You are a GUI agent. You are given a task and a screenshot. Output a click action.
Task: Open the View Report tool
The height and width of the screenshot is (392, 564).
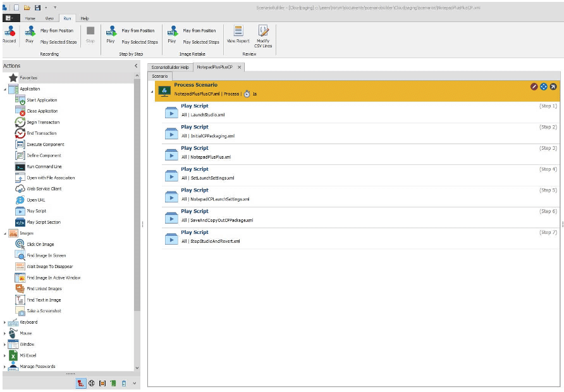(238, 35)
